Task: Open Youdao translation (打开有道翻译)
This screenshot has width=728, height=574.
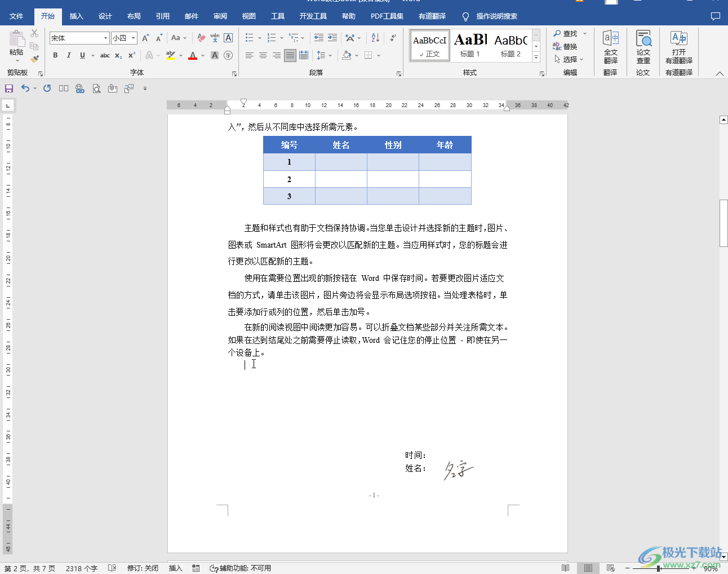Action: pos(679,47)
